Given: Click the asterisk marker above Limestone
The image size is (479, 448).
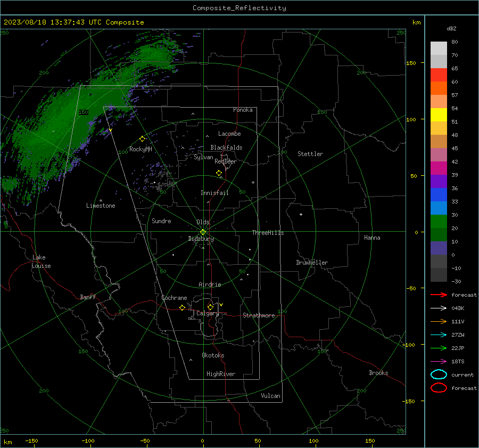Looking at the screenshot, I should pyautogui.click(x=101, y=201).
